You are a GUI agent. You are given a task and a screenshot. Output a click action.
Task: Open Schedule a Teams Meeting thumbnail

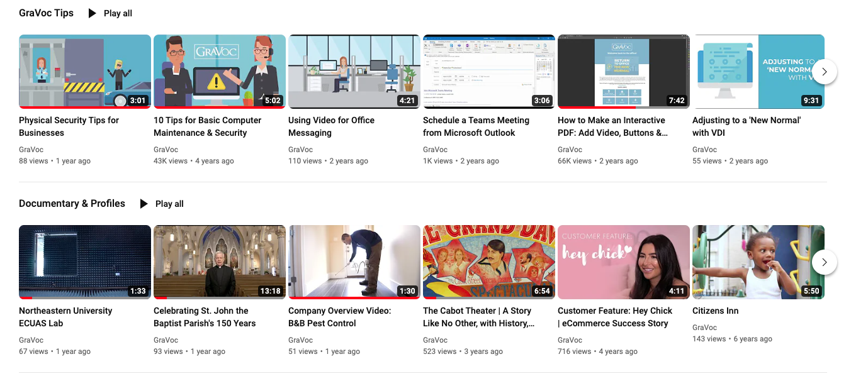(489, 72)
